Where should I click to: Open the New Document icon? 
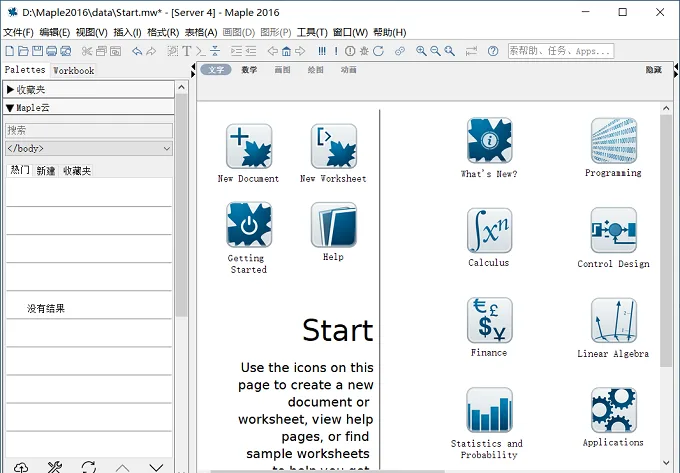[249, 147]
